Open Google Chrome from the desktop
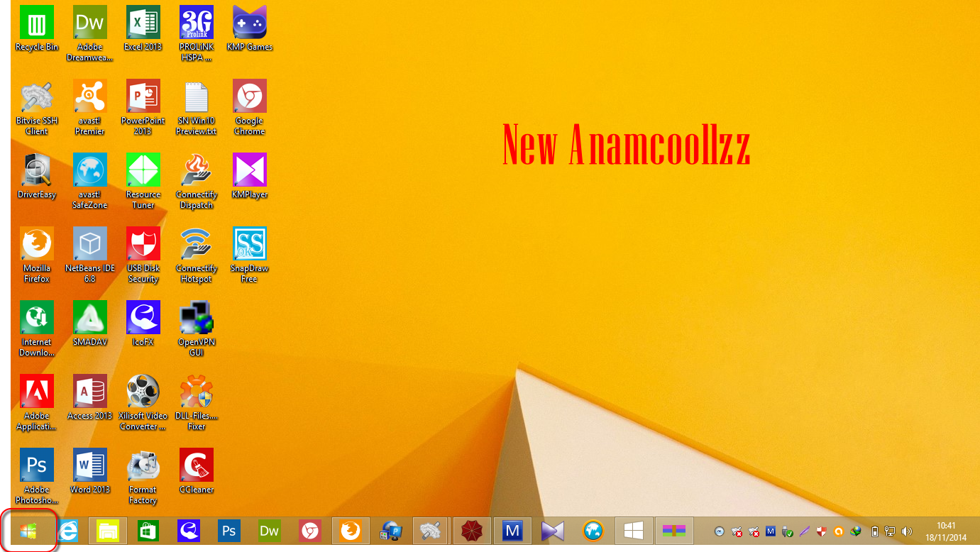Viewport: 980px width, 552px height. pyautogui.click(x=249, y=97)
